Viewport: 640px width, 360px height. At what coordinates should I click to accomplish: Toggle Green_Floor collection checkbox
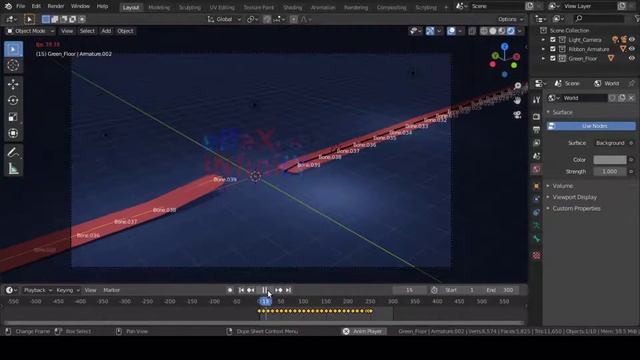tap(553, 58)
